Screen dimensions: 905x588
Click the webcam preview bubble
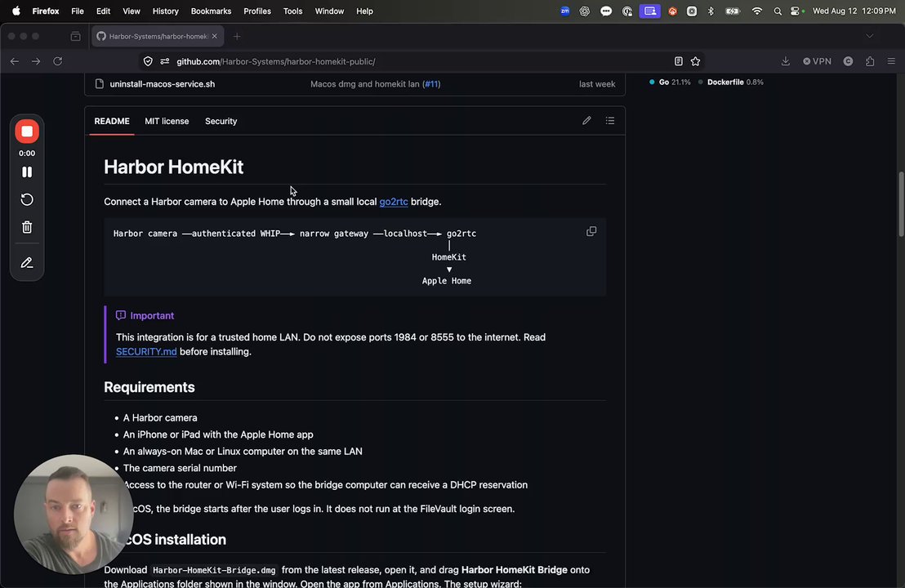[x=74, y=514]
